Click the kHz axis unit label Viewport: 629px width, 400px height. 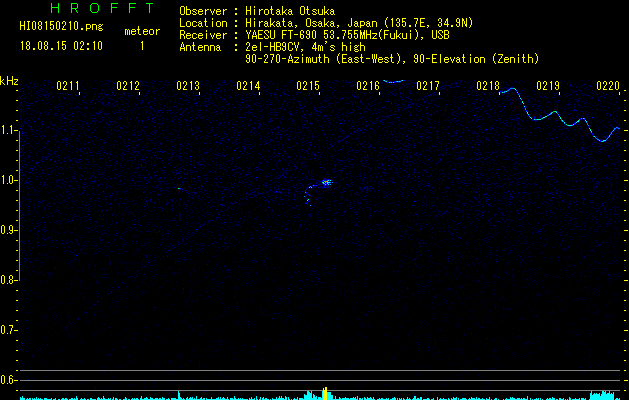[9, 81]
